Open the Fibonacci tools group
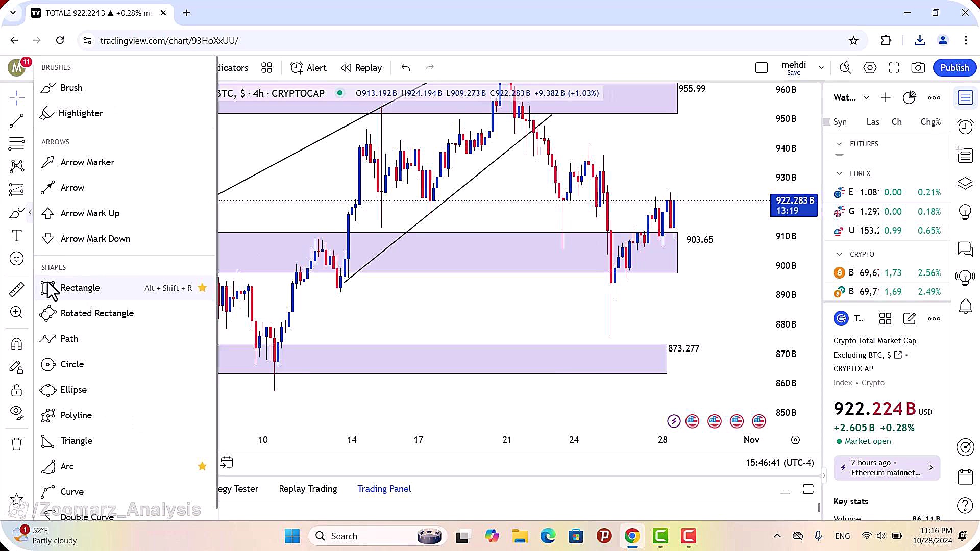This screenshot has height=551, width=980. (x=17, y=144)
